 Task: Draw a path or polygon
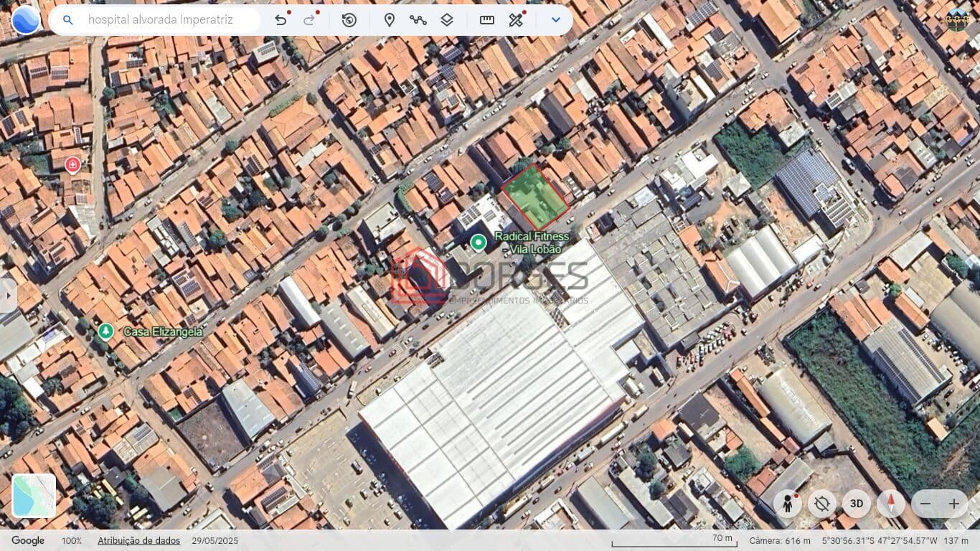pos(418,20)
